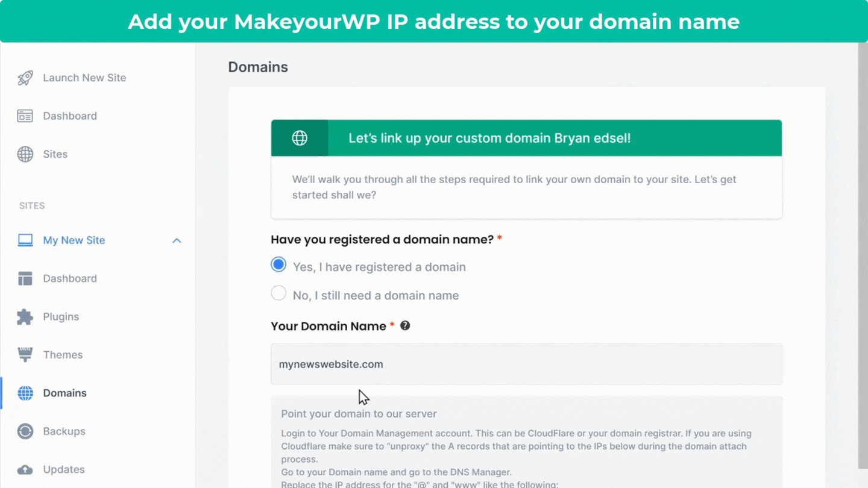Click the My New Site link text
This screenshot has height=488, width=868.
pos(74,240)
